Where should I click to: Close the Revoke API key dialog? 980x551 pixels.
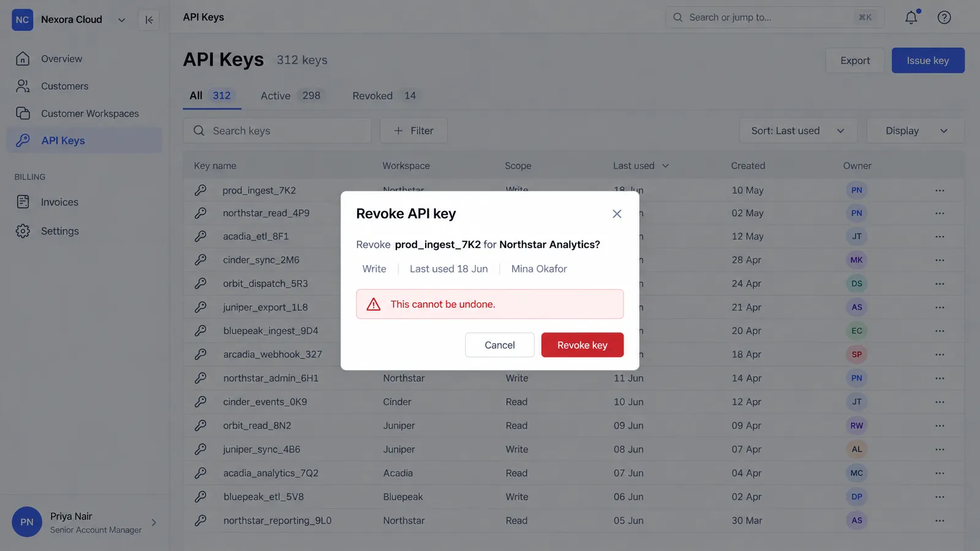pyautogui.click(x=617, y=214)
